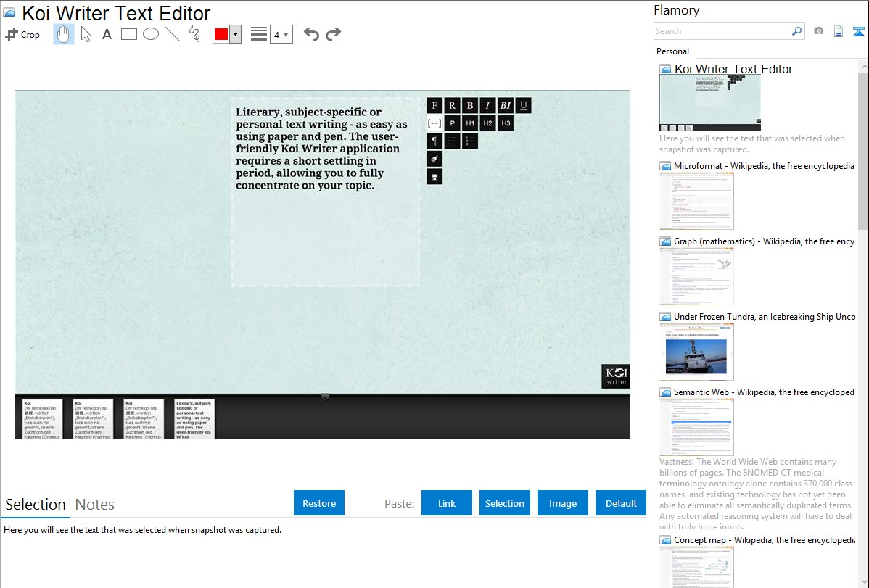Image resolution: width=869 pixels, height=588 pixels.
Task: Open Under Frozen Tundra snapshot thumbnail
Action: coord(696,352)
